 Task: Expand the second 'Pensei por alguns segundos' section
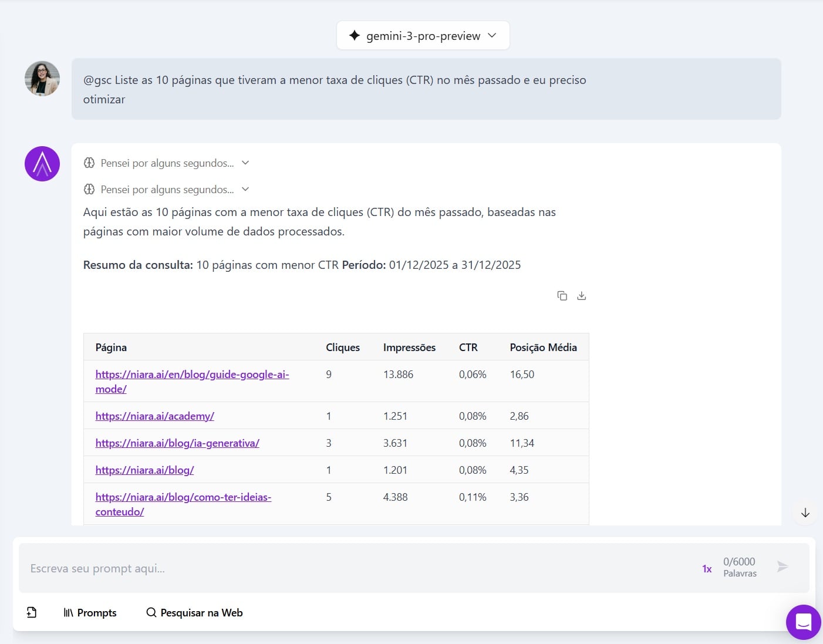167,190
